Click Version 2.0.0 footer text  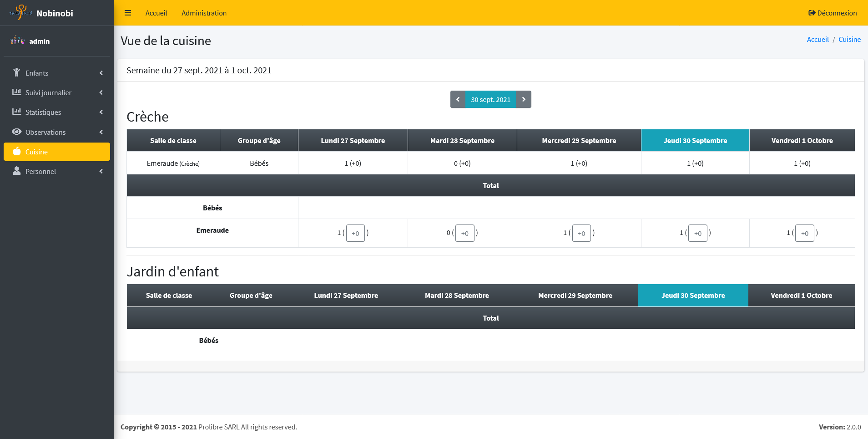tap(840, 427)
